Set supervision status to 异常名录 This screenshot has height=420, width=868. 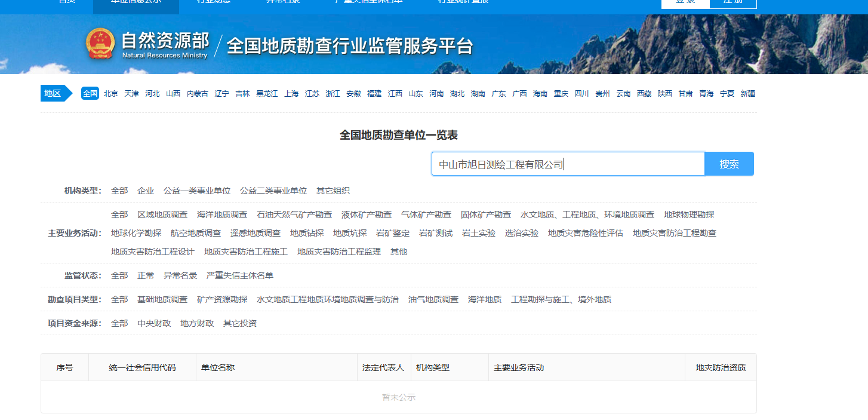click(x=180, y=276)
